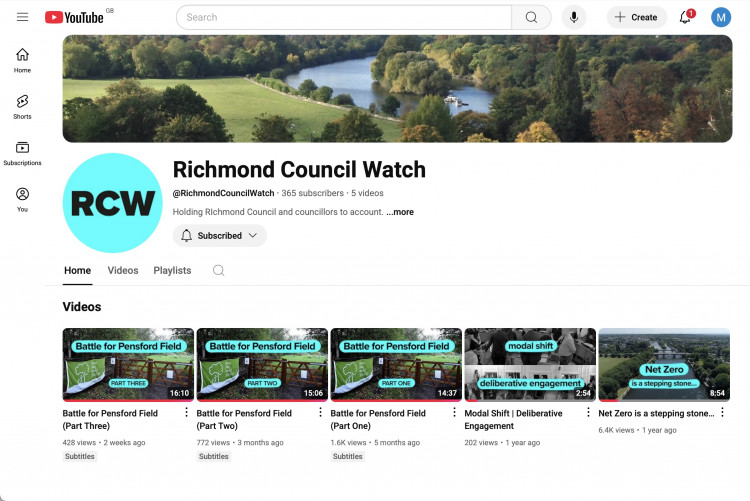Click the 202 views 1 year ago text
The height and width of the screenshot is (501, 750).
click(x=502, y=443)
